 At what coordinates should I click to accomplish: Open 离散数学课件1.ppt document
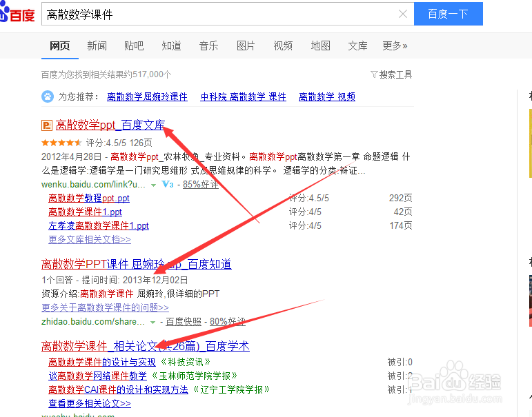click(85, 212)
